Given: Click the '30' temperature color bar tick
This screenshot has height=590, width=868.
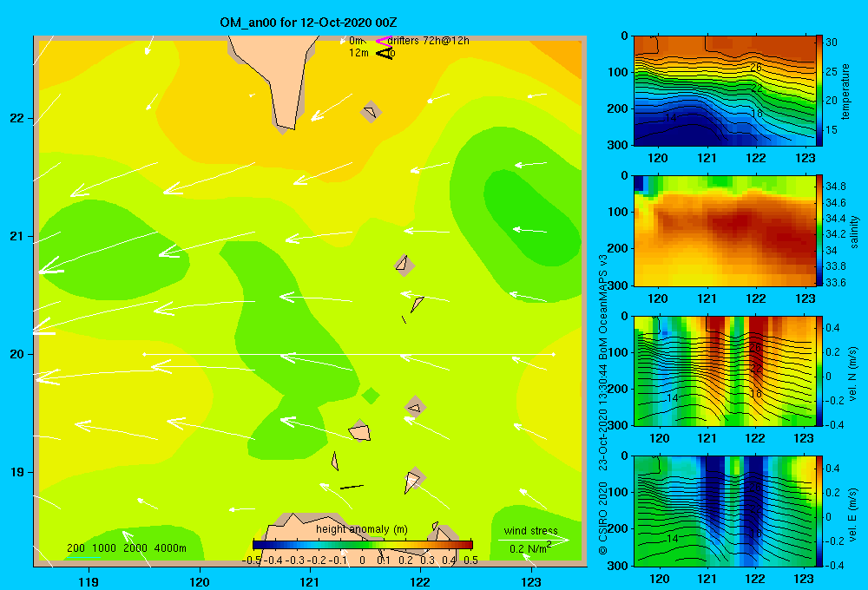Looking at the screenshot, I should pyautogui.click(x=832, y=42).
